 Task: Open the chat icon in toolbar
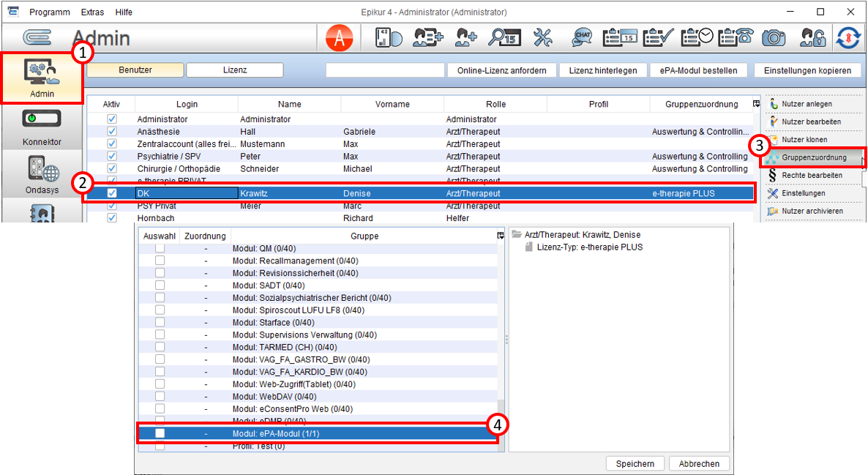582,37
